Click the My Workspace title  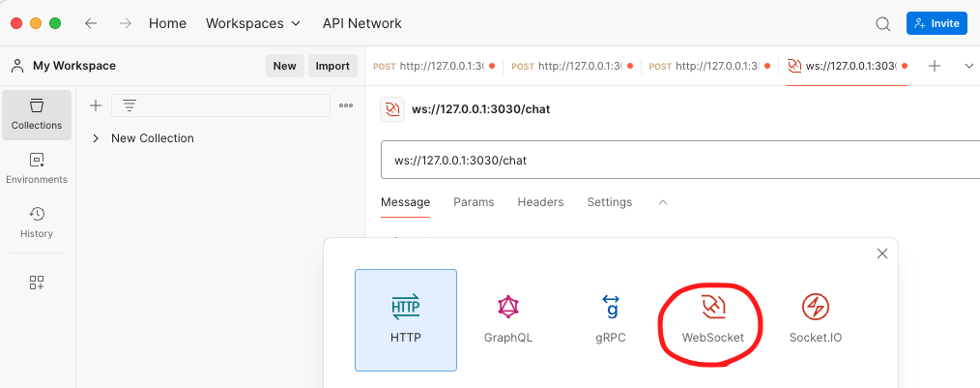pos(74,66)
